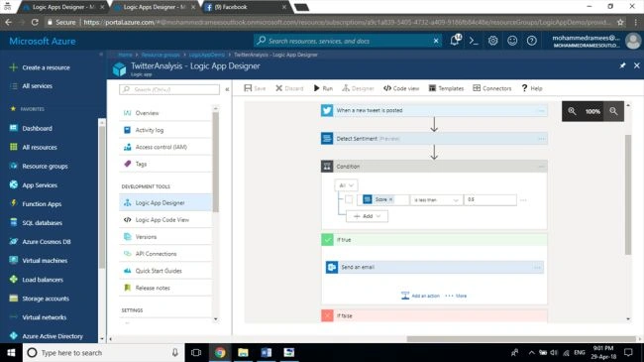
Task: Open menu on Condition step
Action: tap(541, 167)
